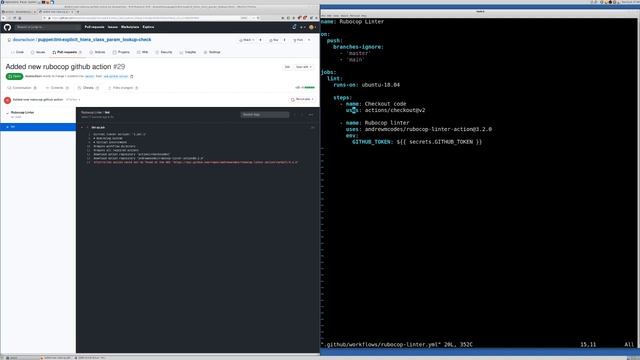This screenshot has width=640, height=360.
Task: Switch to the repository Issues tab
Action: click(x=38, y=52)
